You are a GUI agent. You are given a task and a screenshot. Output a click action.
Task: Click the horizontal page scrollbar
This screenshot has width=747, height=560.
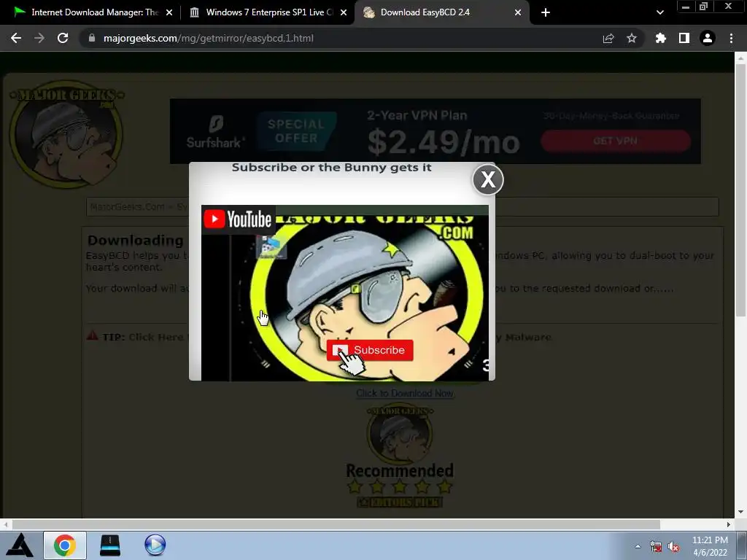point(336,524)
